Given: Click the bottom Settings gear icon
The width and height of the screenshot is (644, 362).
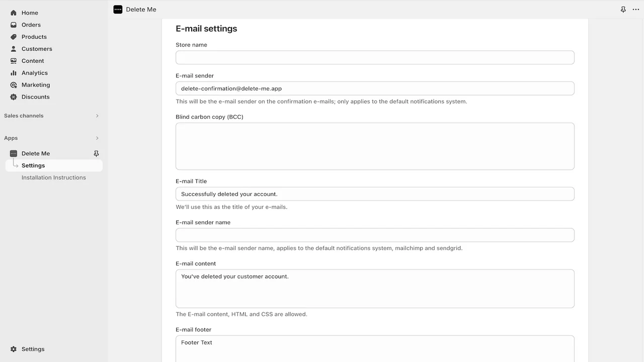Looking at the screenshot, I should pyautogui.click(x=14, y=349).
